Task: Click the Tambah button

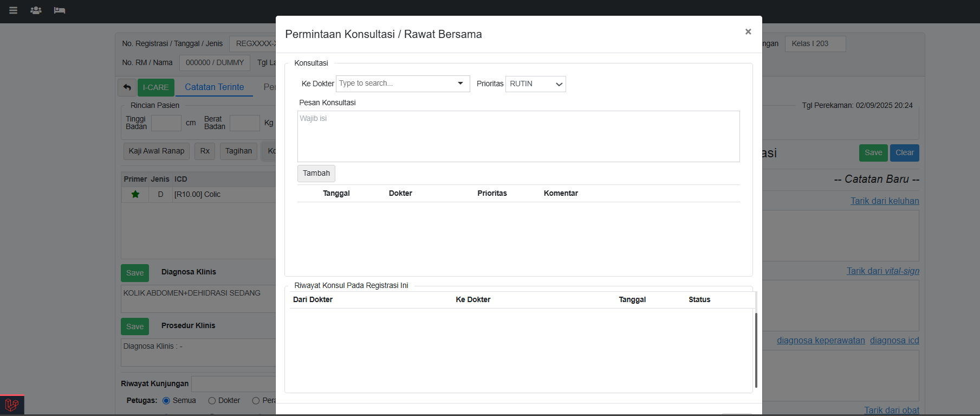Action: [316, 174]
